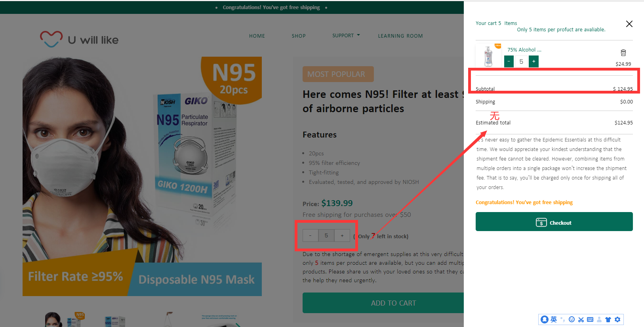The image size is (644, 327).
Task: Click the 75% Alcohol product name link
Action: pos(524,50)
